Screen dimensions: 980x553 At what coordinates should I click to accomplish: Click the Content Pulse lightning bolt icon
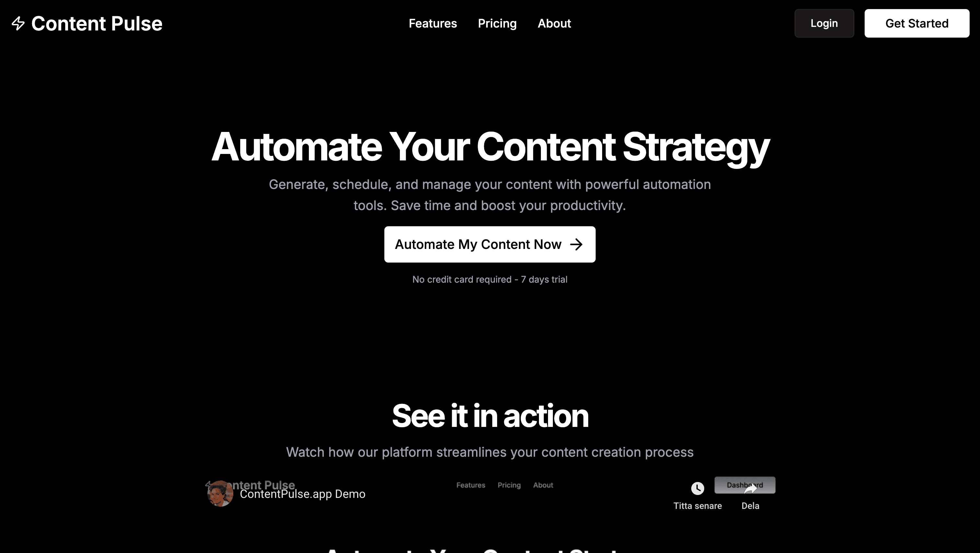click(x=18, y=23)
